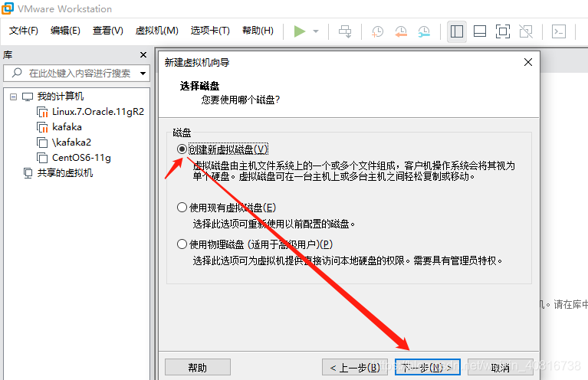Open the 文件(F) menu
The image size is (588, 380).
tap(24, 31)
